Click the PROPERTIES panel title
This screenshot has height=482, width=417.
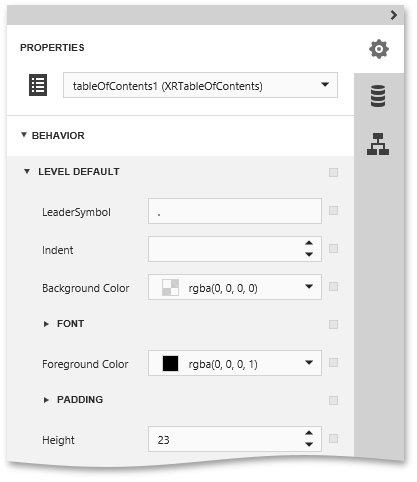(52, 48)
